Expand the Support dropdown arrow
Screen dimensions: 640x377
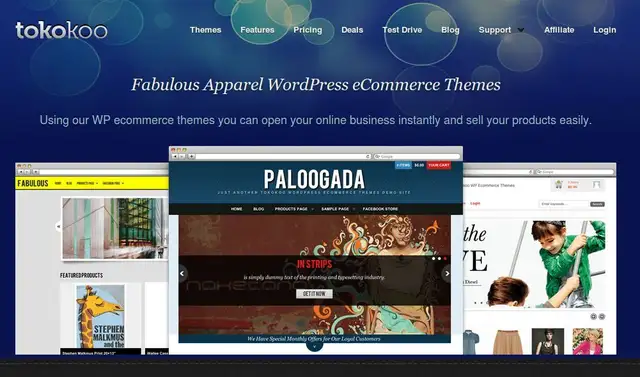520,30
